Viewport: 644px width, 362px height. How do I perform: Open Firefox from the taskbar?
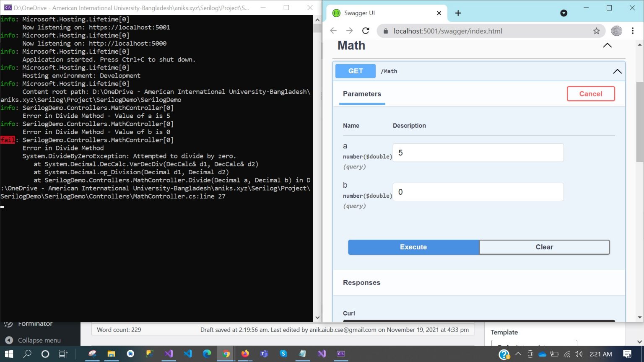(245, 354)
